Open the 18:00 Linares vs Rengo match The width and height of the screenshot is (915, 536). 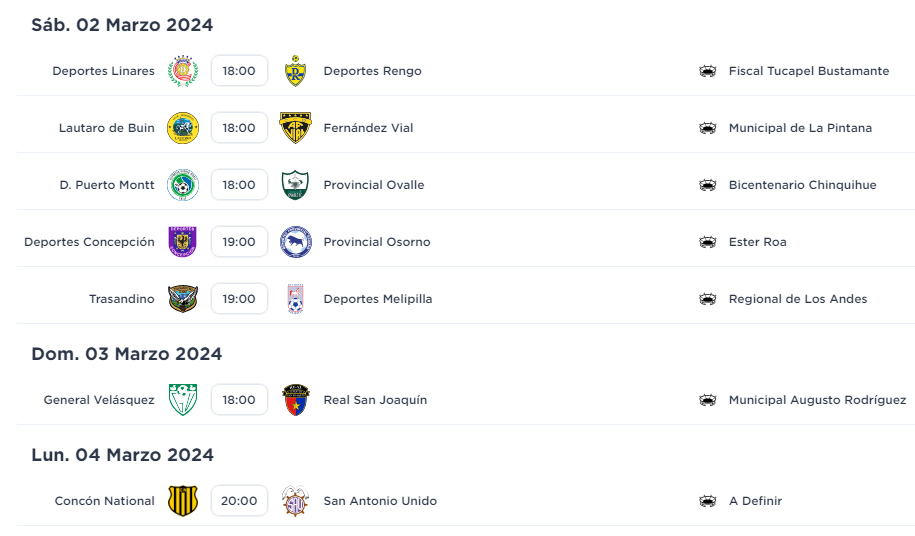click(239, 71)
